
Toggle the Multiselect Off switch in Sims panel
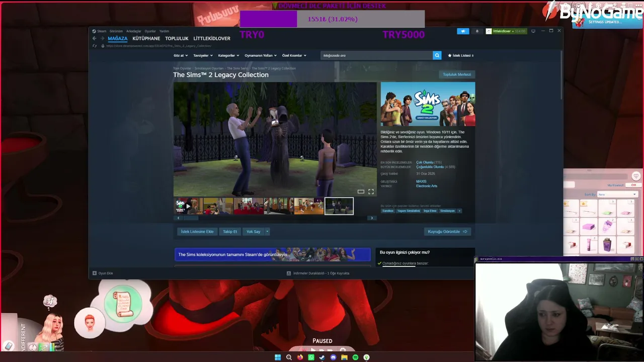tap(633, 185)
